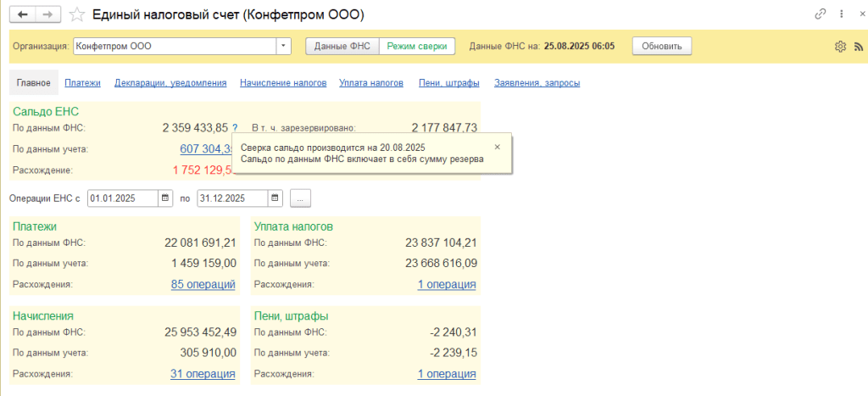868x396 pixels.
Task: Copy link to this form via chain icon
Action: pos(820,14)
